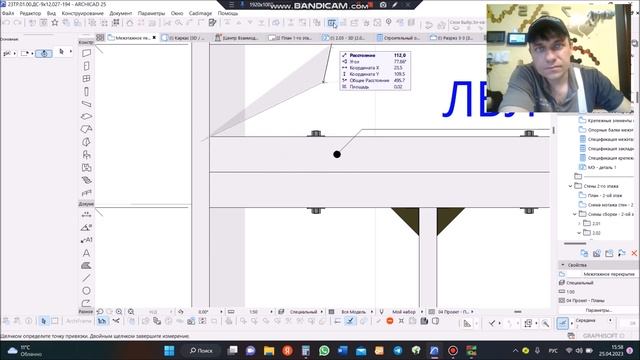Toggle the highlighted geometry method in info box
This screenshot has width=640, height=360.
tap(44, 53)
